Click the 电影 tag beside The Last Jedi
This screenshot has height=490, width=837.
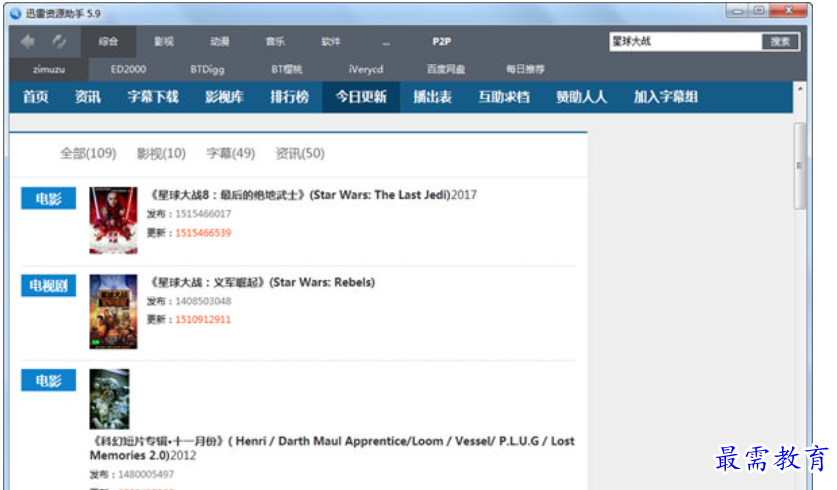point(49,199)
